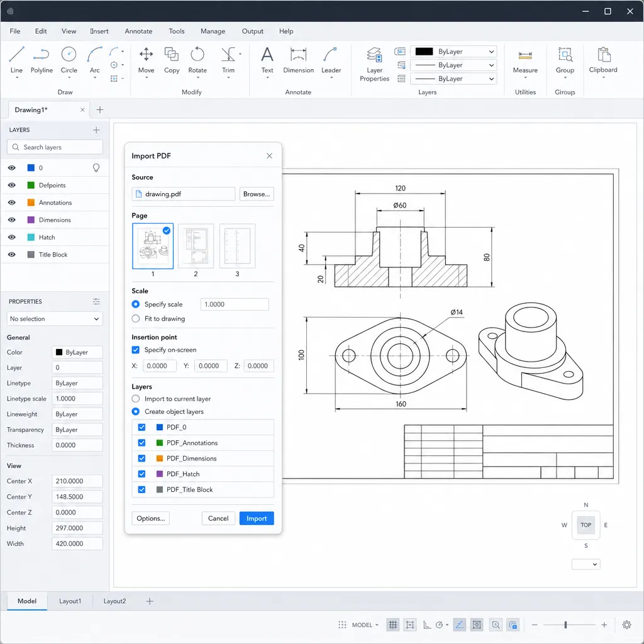
Task: Open the MODEL space dropdown
Action: [x=365, y=625]
